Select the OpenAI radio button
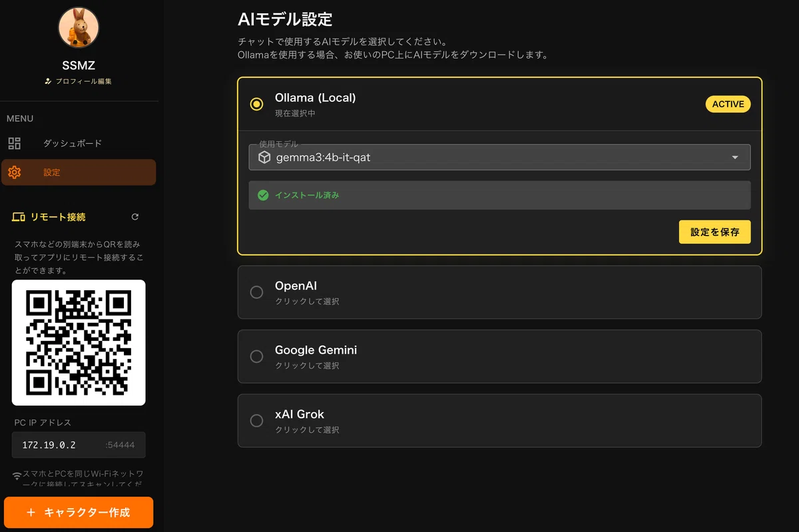The width and height of the screenshot is (799, 532). (x=256, y=292)
